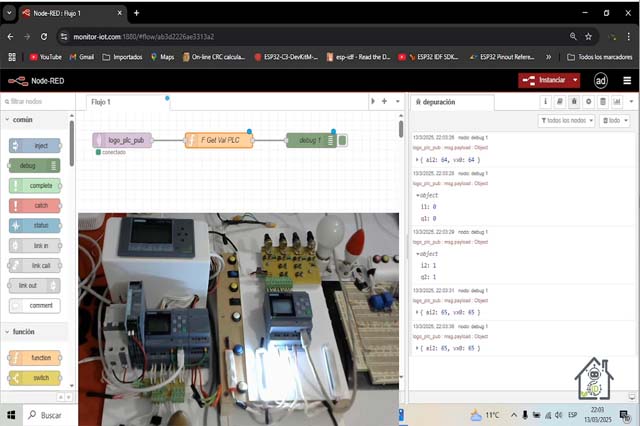Open the Instanciar deploy options dropdown arrow
This screenshot has width=640, height=426.
point(575,81)
